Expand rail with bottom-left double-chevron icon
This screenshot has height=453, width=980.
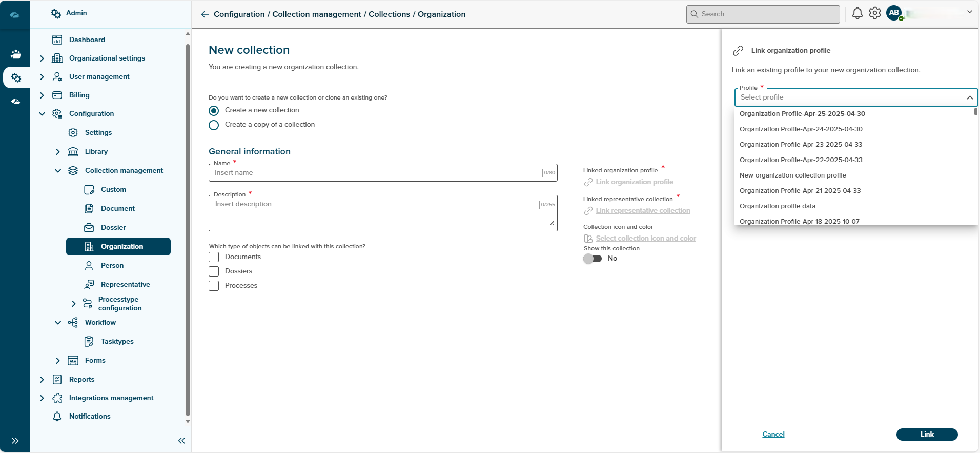click(x=15, y=441)
